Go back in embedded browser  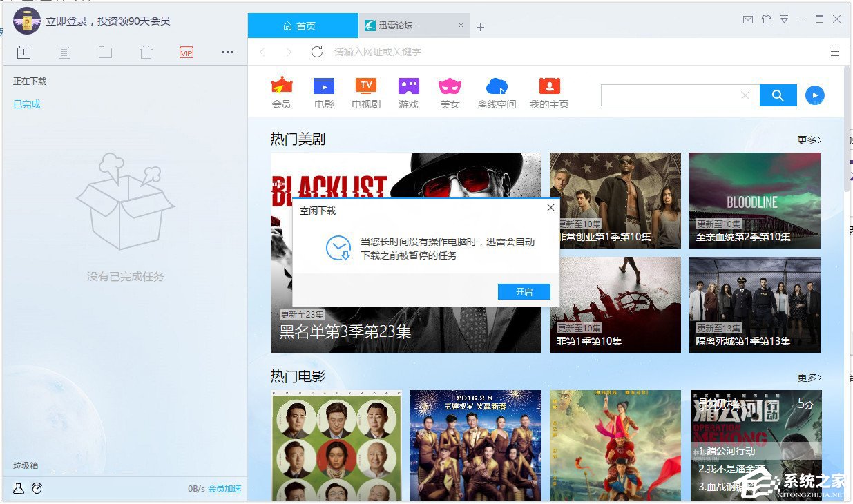[x=262, y=52]
